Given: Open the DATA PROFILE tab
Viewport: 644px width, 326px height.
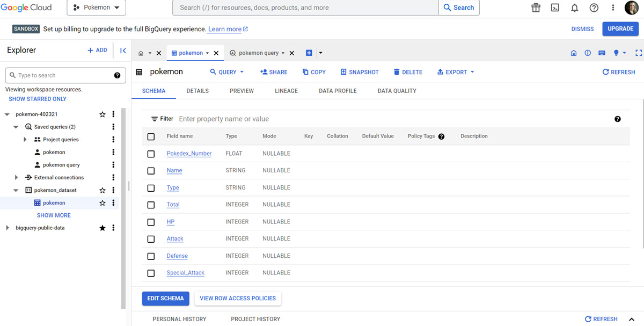Looking at the screenshot, I should tap(338, 91).
